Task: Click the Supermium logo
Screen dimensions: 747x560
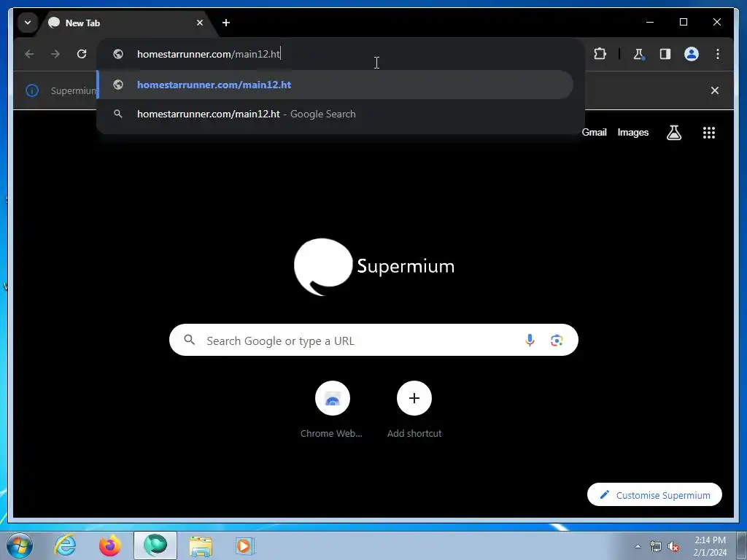Action: point(374,267)
